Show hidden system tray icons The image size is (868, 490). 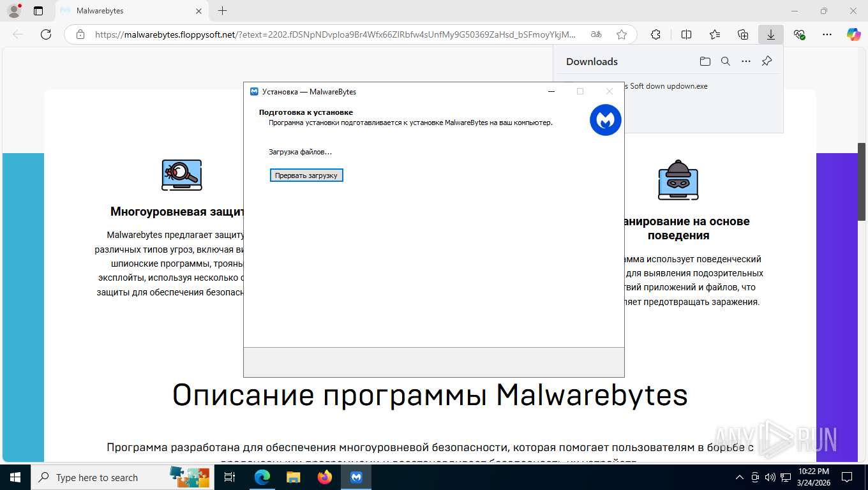tap(740, 477)
